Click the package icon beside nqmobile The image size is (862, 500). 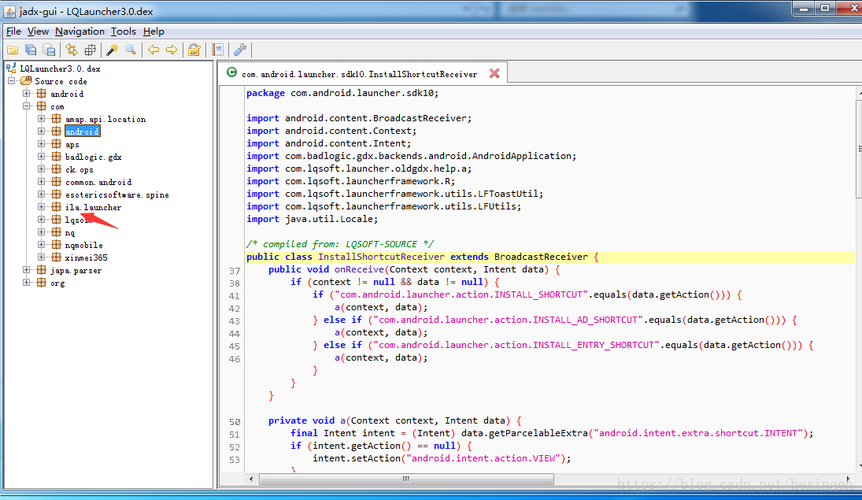pos(56,245)
